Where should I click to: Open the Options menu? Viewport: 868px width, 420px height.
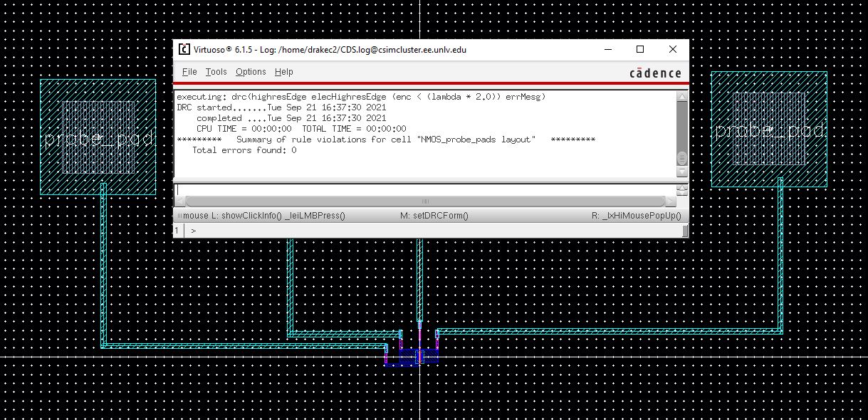coord(251,72)
